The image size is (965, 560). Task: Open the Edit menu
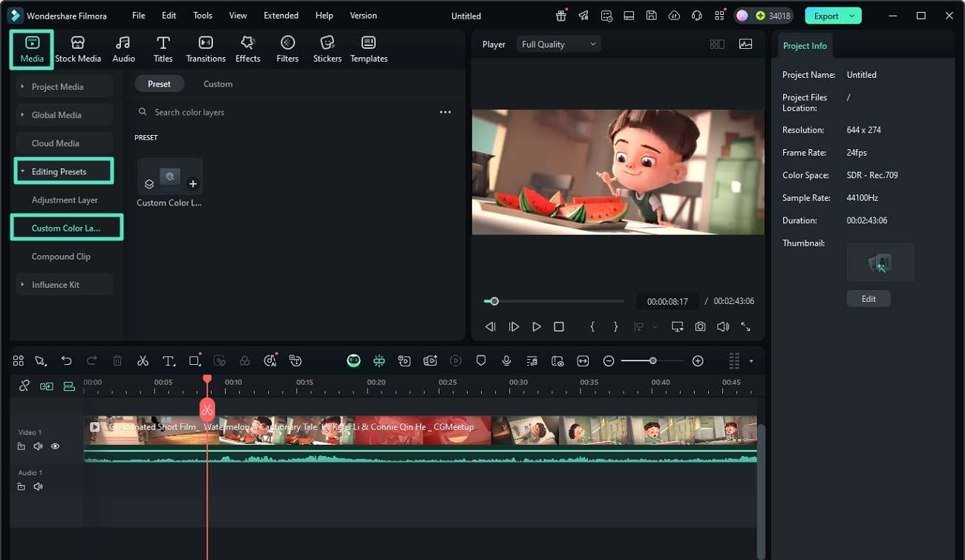click(x=169, y=16)
